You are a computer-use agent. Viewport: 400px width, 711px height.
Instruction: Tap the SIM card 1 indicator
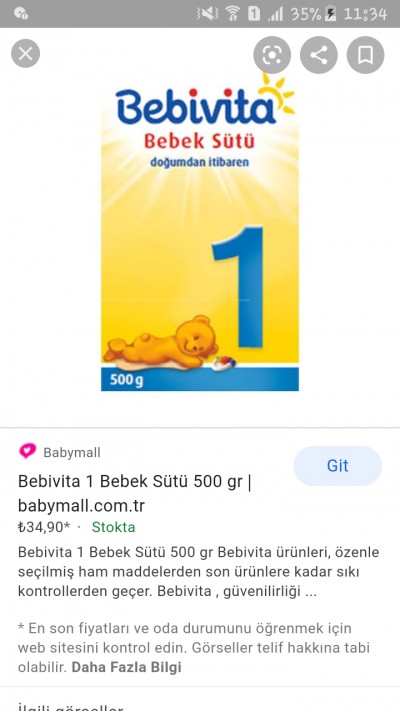pyautogui.click(x=254, y=14)
